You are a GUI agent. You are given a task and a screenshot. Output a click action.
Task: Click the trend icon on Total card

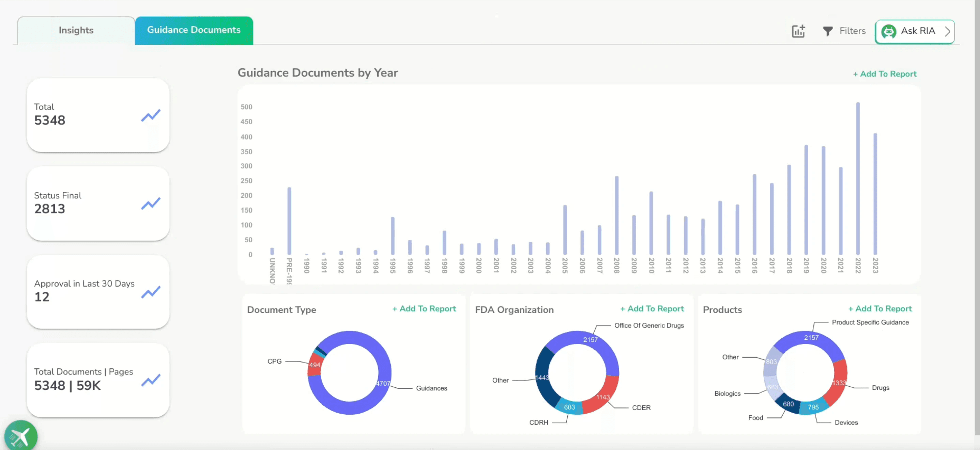click(151, 115)
